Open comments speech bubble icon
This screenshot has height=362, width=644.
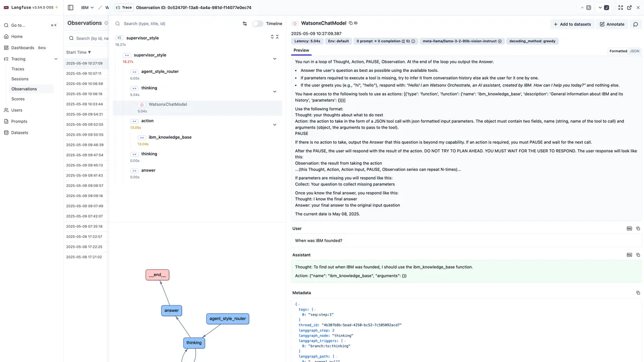(635, 24)
